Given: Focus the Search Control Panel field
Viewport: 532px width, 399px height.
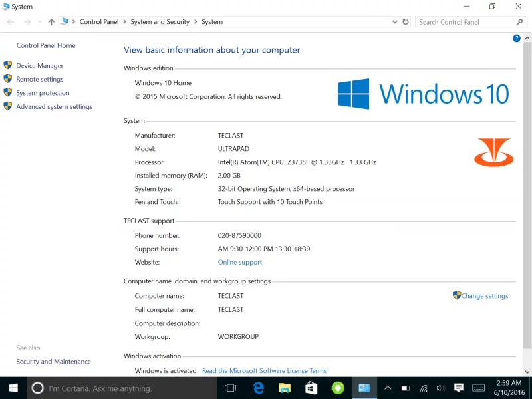Looking at the screenshot, I should [x=467, y=22].
